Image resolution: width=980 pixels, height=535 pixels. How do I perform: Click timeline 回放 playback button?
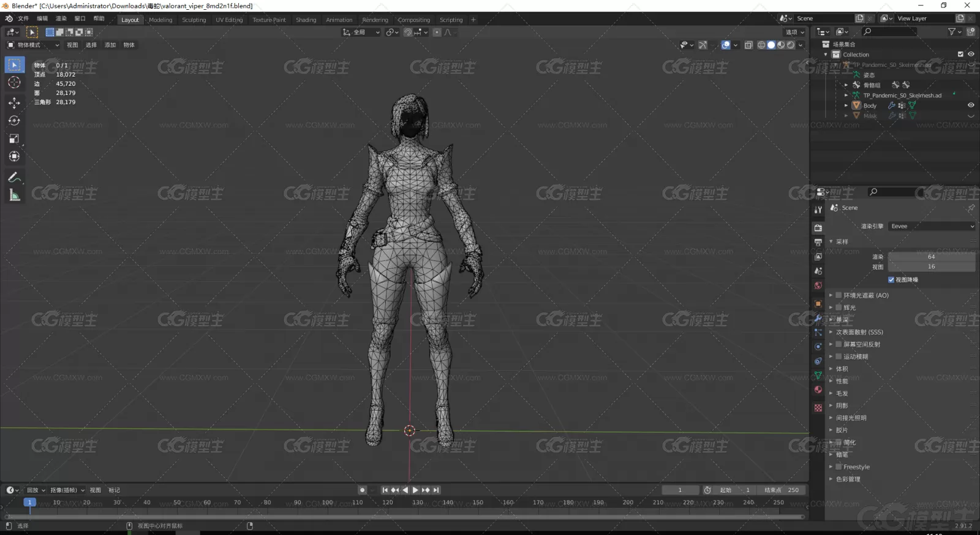click(x=35, y=490)
